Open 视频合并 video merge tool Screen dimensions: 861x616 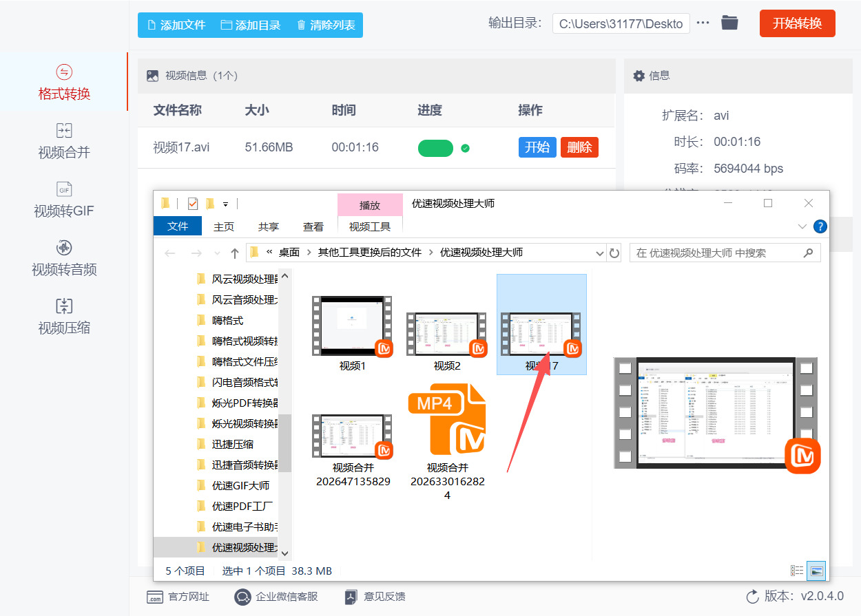coord(64,141)
